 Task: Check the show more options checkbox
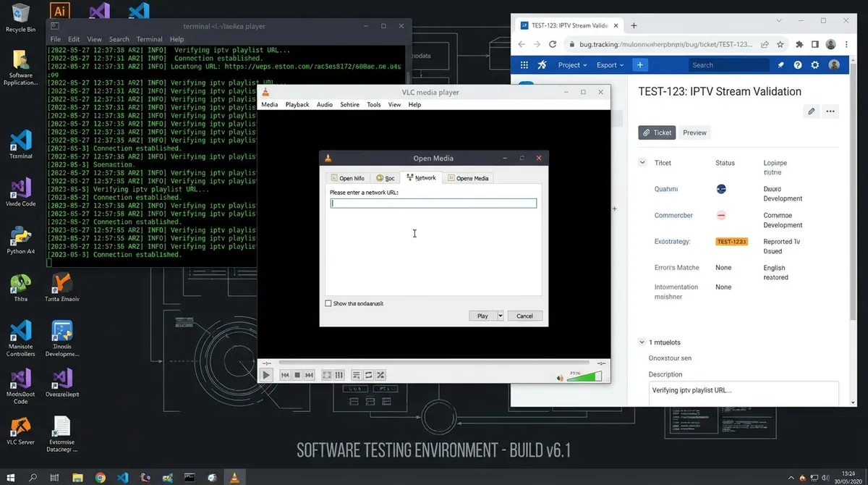[328, 303]
